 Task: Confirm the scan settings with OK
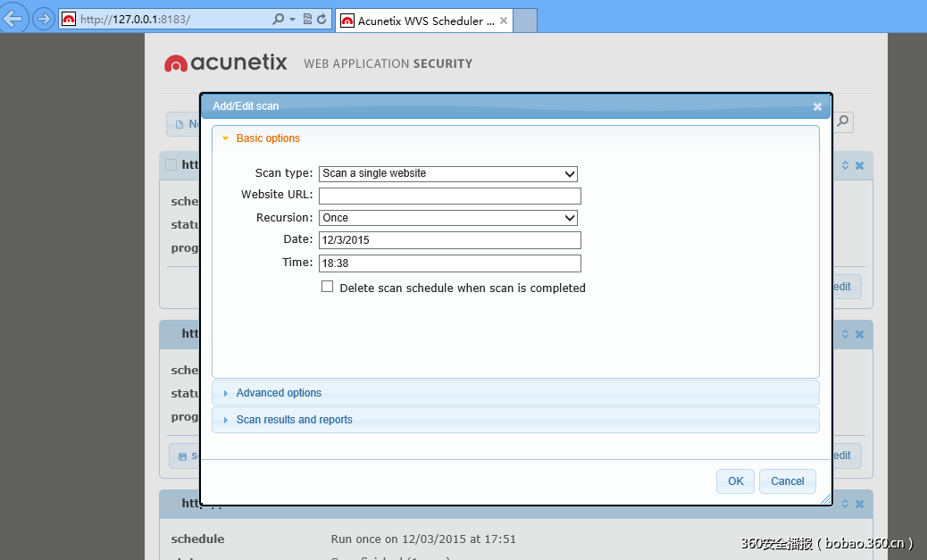[735, 481]
